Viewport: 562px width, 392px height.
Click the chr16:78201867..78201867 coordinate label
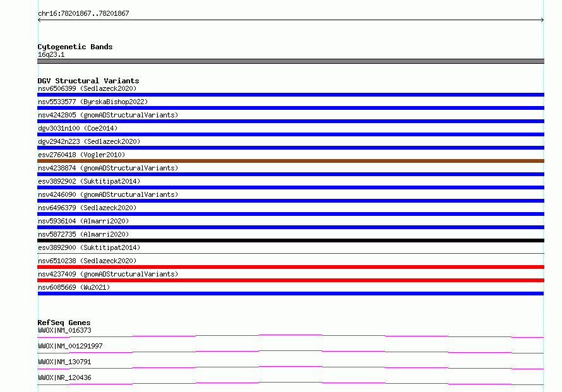(83, 13)
